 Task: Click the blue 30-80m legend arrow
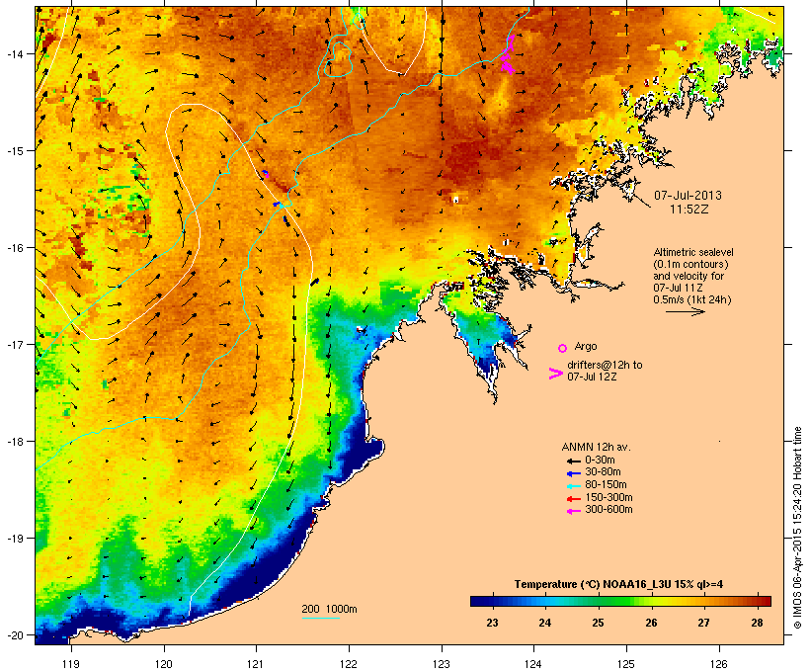coord(573,473)
